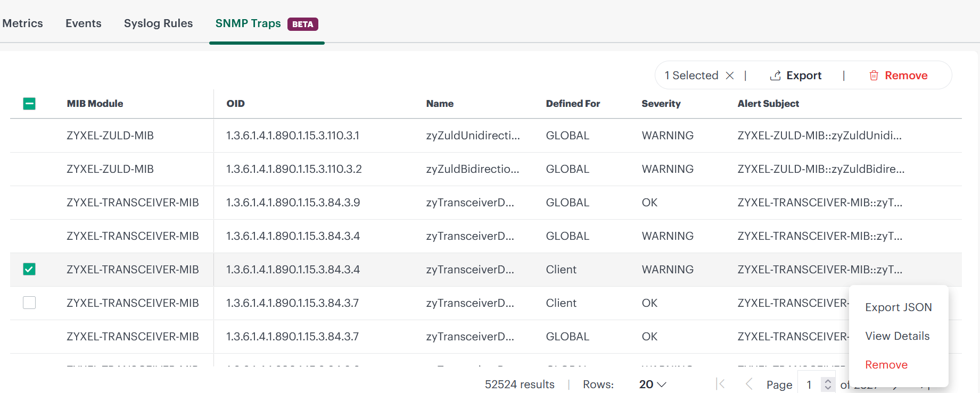Jump to the first page icon
Image resolution: width=980 pixels, height=393 pixels.
[x=721, y=384]
